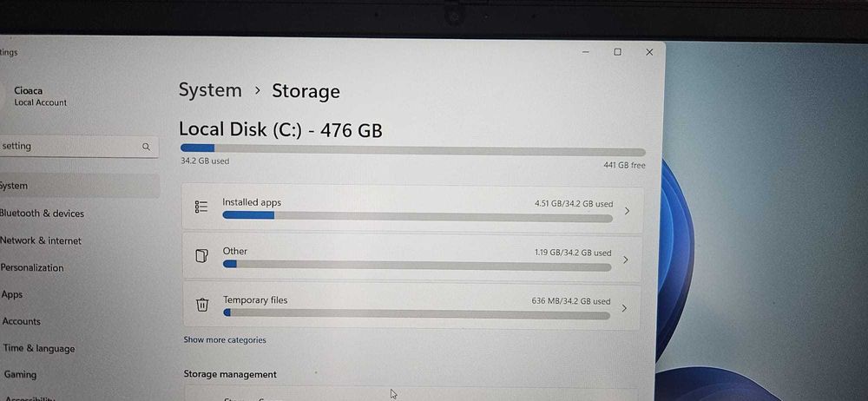Viewport: 868px width, 401px height.
Task: Click the Installed apps list icon
Action: point(201,207)
